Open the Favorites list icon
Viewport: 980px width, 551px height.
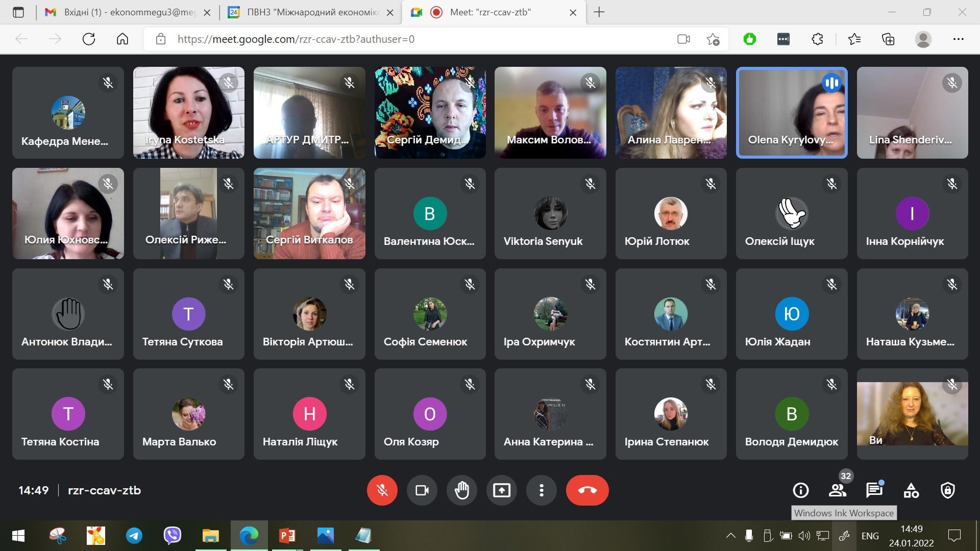[854, 39]
